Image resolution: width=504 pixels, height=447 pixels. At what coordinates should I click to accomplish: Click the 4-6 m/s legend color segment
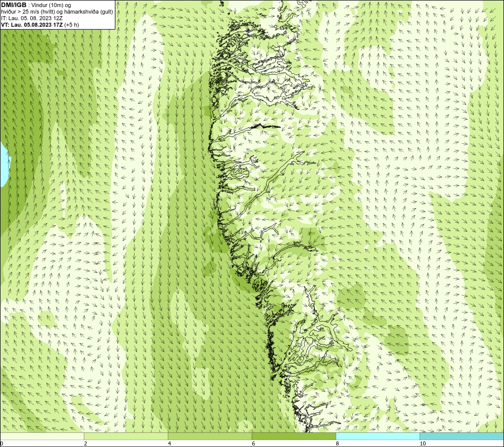point(210,436)
